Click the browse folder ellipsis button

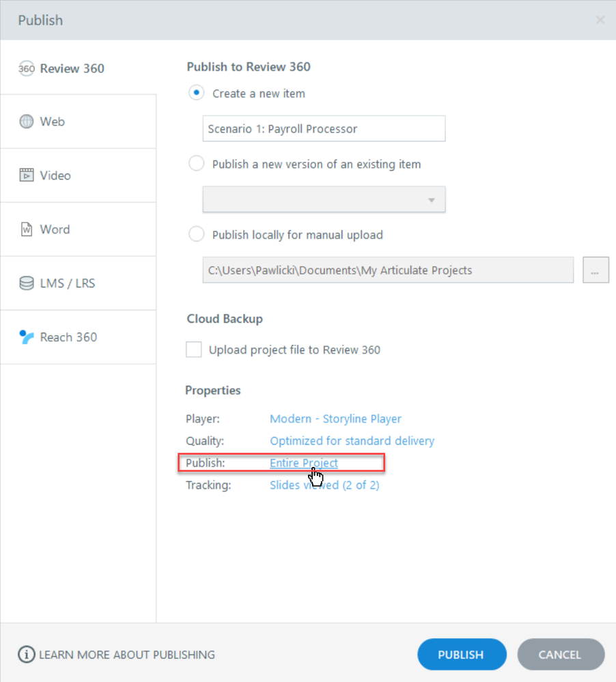(x=596, y=270)
